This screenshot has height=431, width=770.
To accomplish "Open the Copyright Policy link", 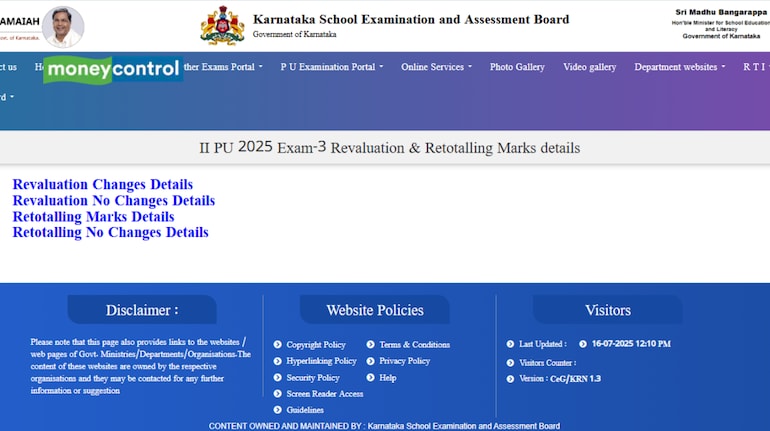I will click(x=316, y=345).
